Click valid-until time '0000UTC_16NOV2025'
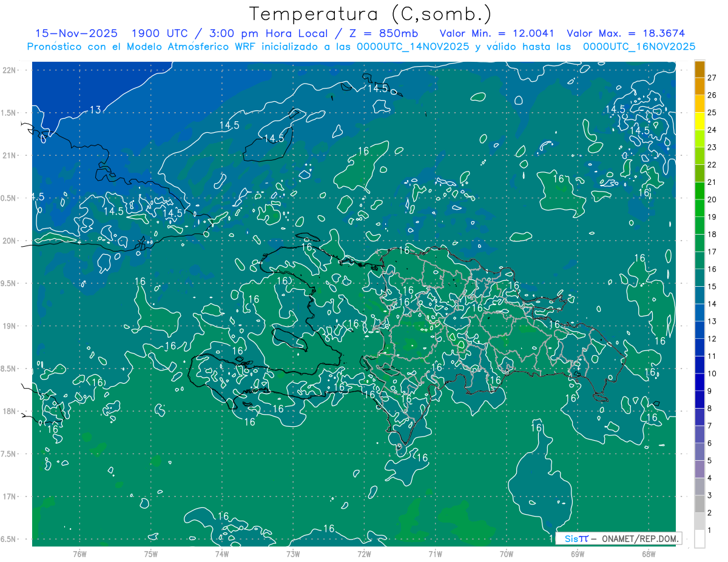The width and height of the screenshot is (728, 562). pyautogui.click(x=639, y=47)
